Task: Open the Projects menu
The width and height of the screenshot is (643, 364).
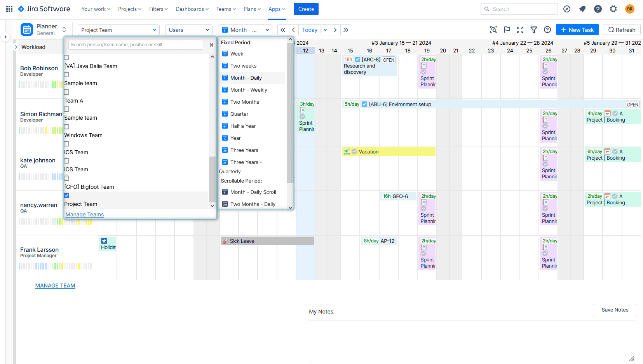Action: click(x=129, y=9)
